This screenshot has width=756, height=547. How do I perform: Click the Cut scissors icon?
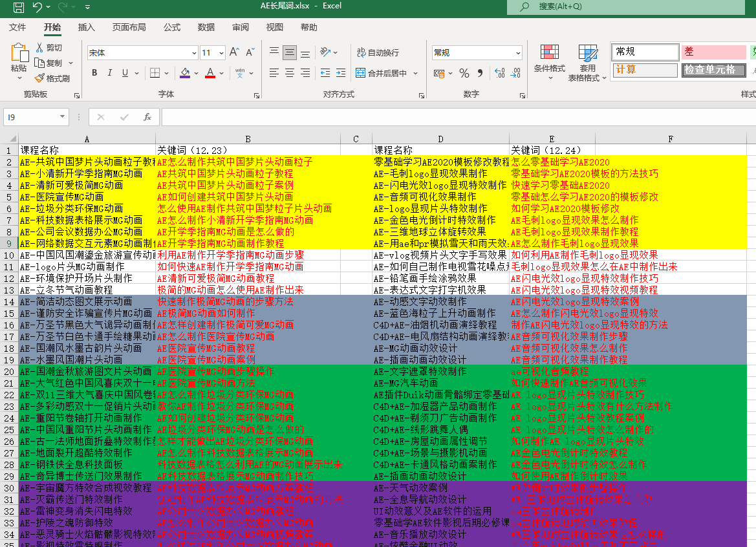coord(39,47)
